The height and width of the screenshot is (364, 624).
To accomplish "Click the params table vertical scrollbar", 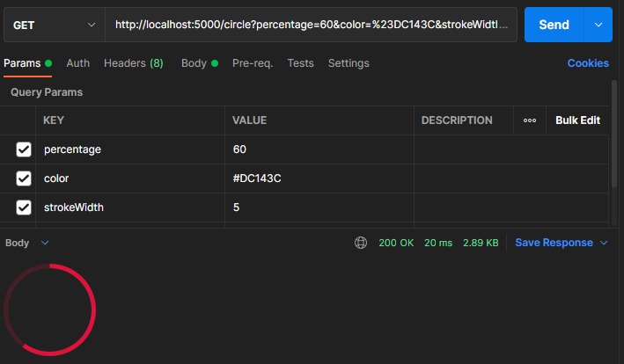I will (x=614, y=135).
